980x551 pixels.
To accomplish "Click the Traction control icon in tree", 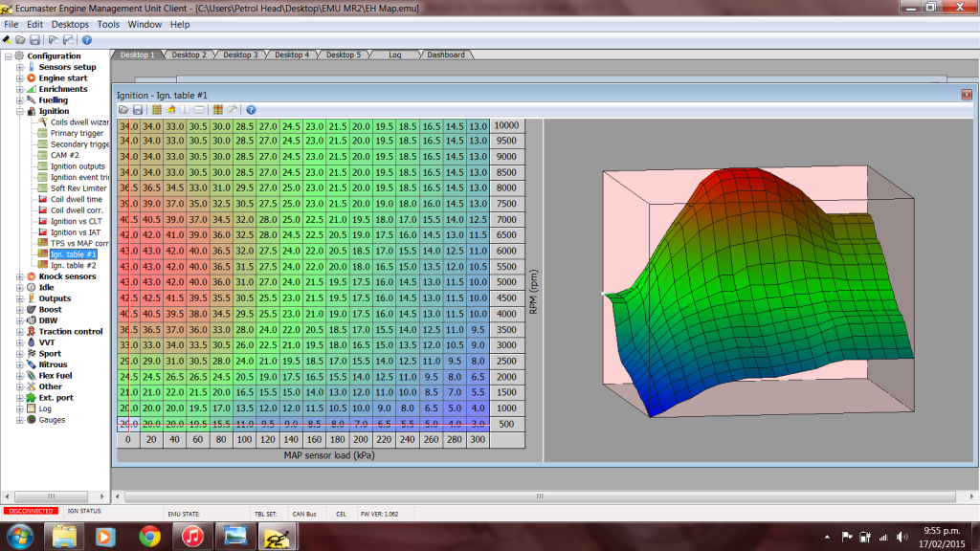I will pos(32,331).
